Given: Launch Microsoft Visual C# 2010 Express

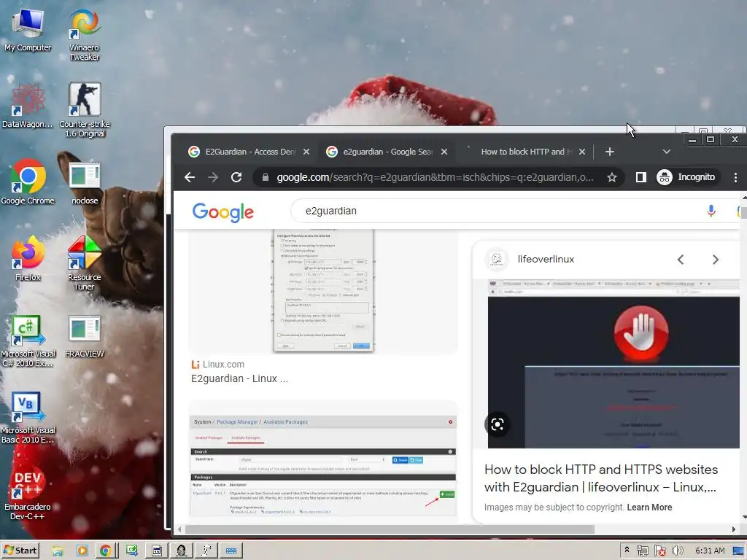Looking at the screenshot, I should (x=28, y=341).
